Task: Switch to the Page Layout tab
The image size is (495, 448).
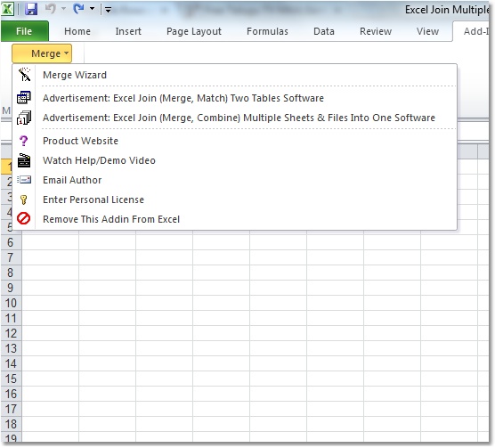Action: [194, 31]
